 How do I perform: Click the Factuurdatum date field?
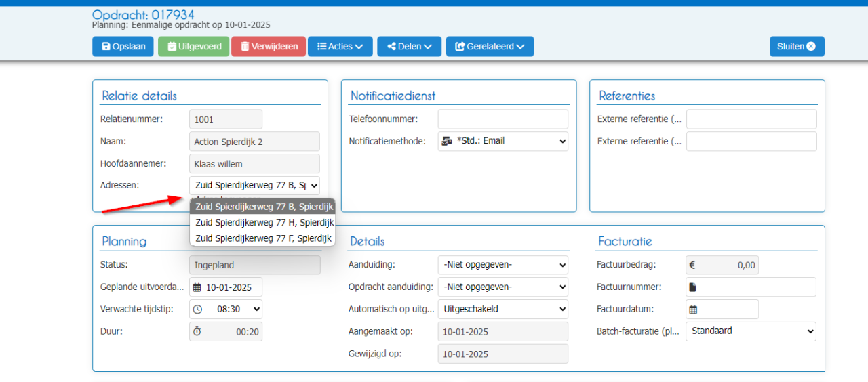click(722, 309)
